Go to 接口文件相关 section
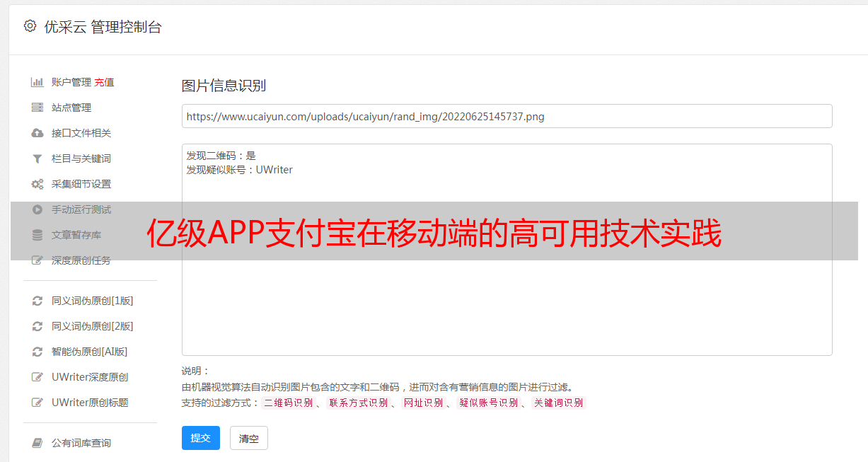This screenshot has width=868, height=462. pyautogui.click(x=81, y=133)
